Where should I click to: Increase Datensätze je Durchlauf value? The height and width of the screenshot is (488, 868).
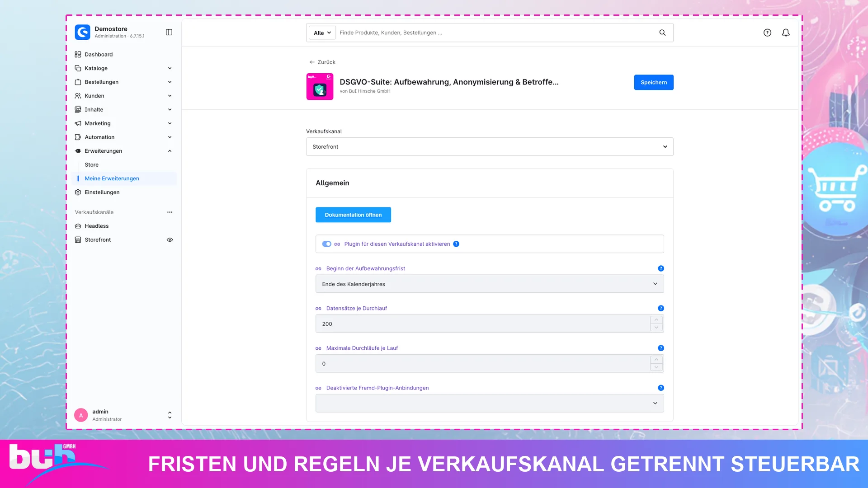[x=656, y=320]
